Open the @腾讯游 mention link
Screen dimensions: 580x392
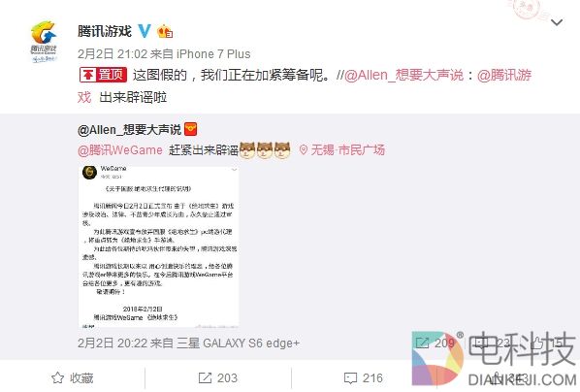pos(504,75)
